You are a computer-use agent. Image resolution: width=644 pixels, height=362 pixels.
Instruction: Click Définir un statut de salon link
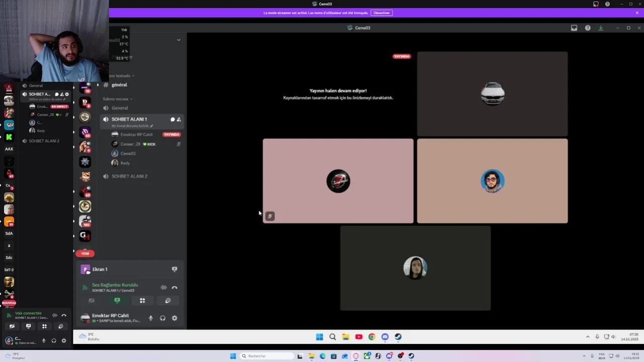point(47,100)
